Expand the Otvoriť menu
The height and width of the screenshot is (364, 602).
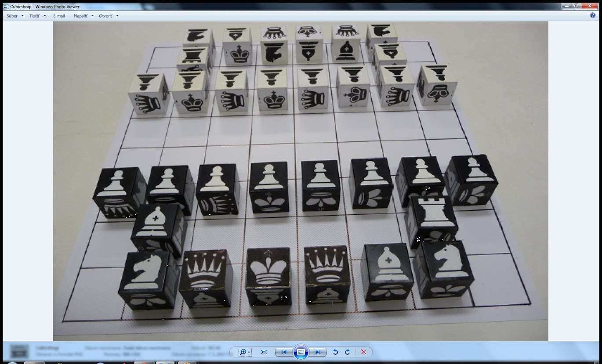click(x=109, y=16)
